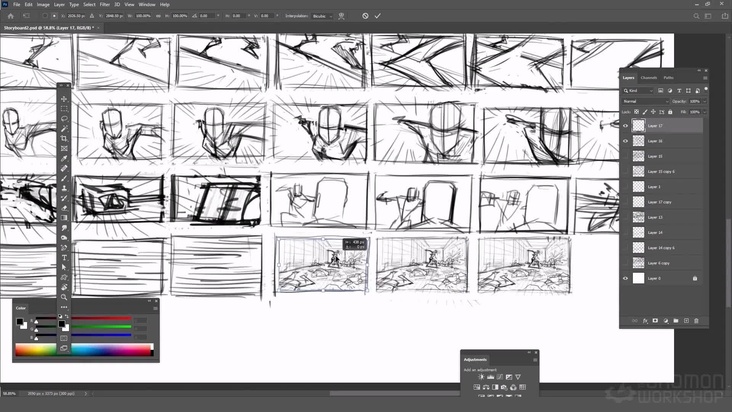Select the Dodge tool
This screenshot has width=732, height=412.
(x=64, y=237)
